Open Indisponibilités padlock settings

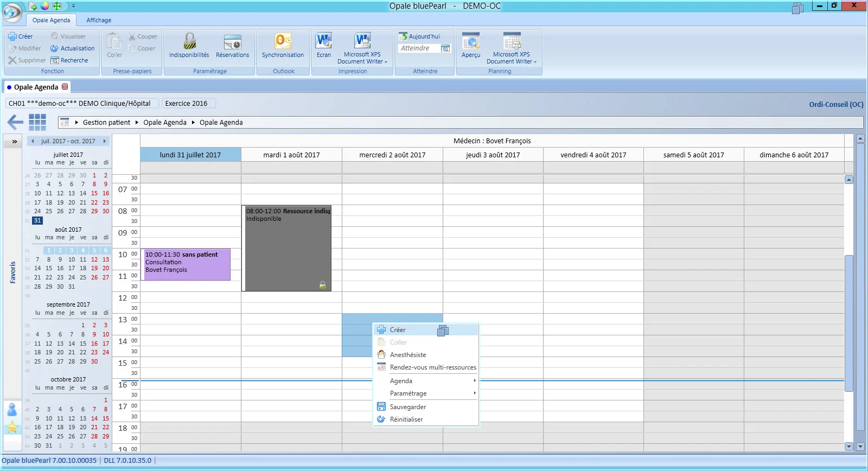[189, 45]
